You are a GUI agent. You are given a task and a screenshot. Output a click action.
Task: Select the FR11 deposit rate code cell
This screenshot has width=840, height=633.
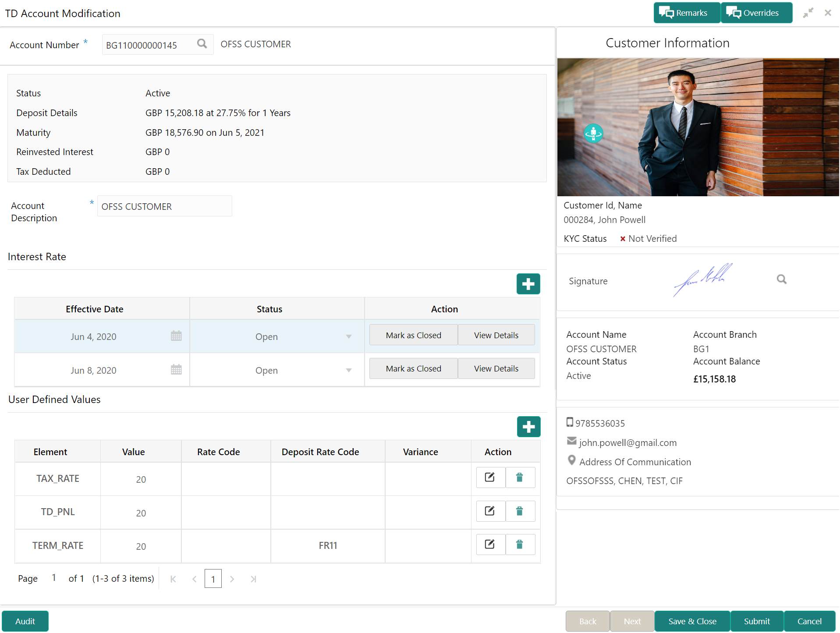(x=328, y=545)
